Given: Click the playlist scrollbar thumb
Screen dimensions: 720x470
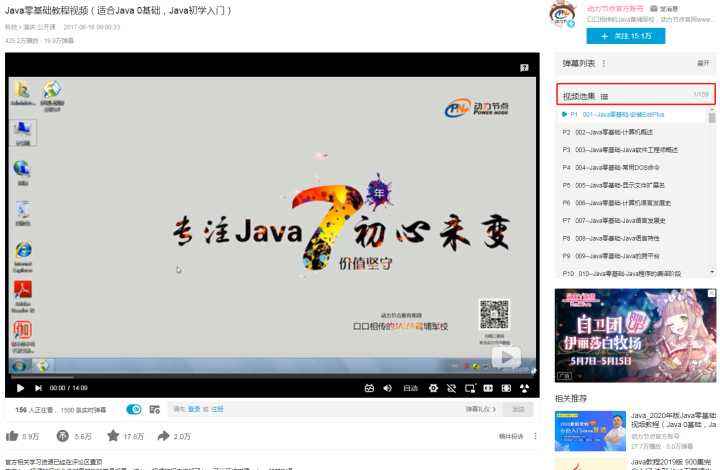Looking at the screenshot, I should [x=712, y=118].
